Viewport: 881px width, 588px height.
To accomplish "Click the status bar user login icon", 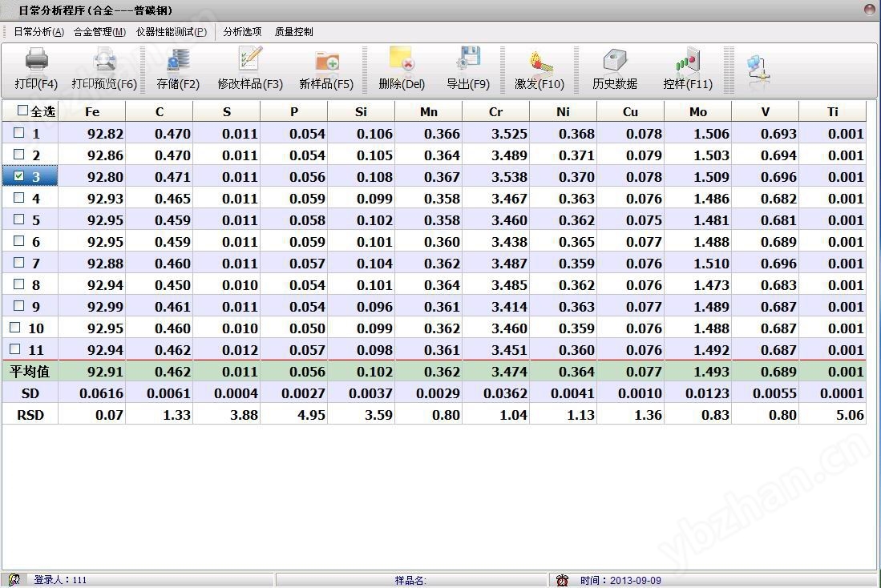I will 14,579.
